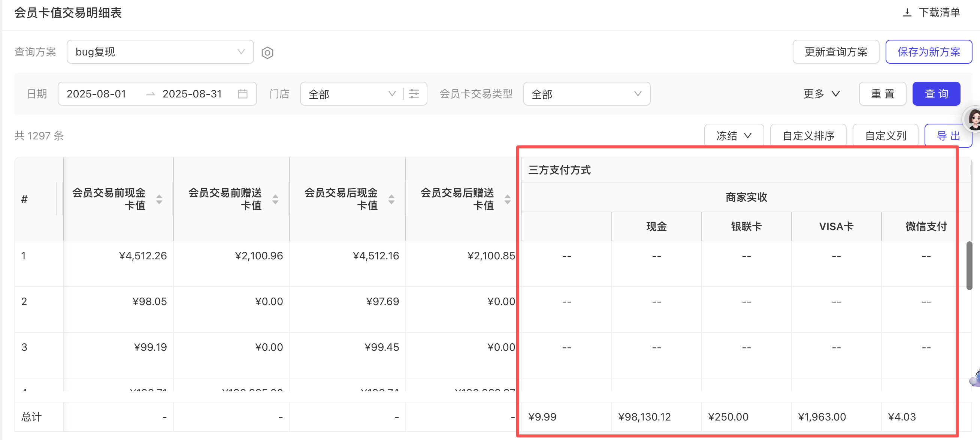This screenshot has height=440, width=980.
Task: Sort by 会员交易前现金卡值 column arrows
Action: tap(160, 199)
